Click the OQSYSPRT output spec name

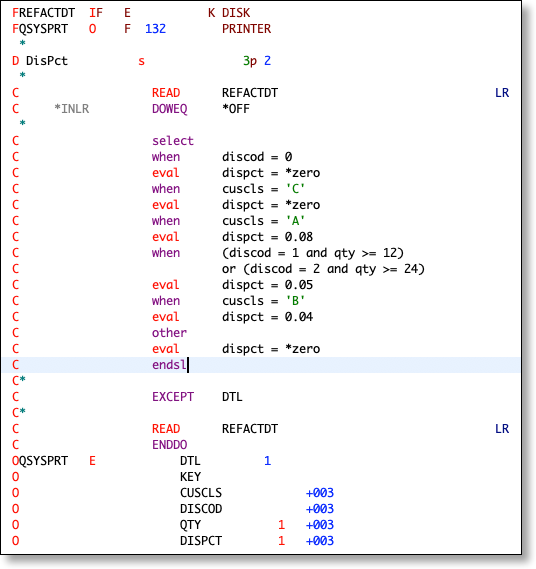tap(40, 461)
